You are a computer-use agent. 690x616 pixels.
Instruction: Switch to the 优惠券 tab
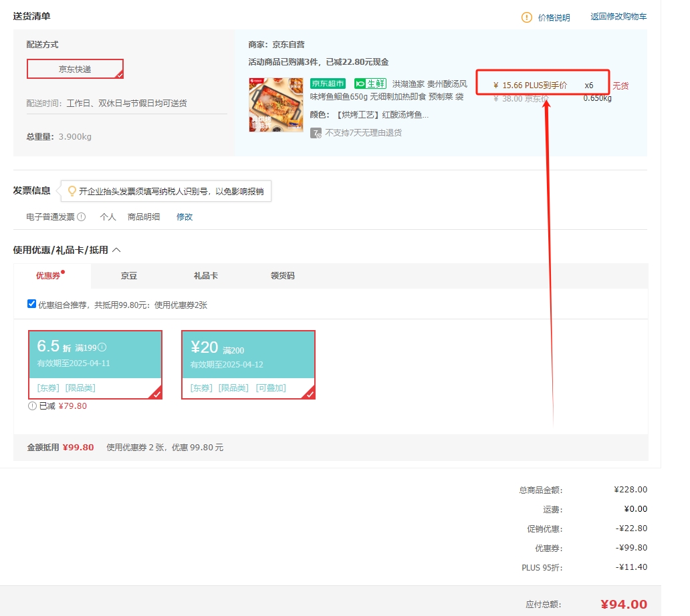(x=48, y=276)
